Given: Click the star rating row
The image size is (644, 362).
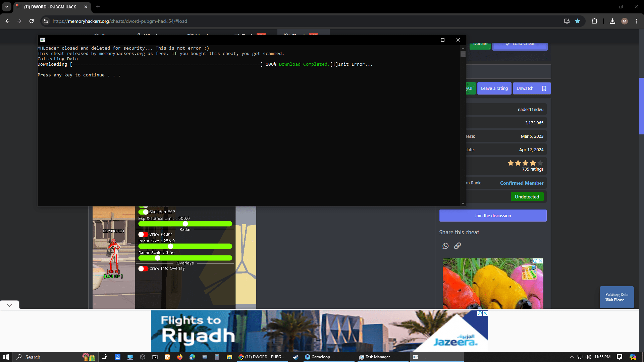Looking at the screenshot, I should tap(525, 163).
